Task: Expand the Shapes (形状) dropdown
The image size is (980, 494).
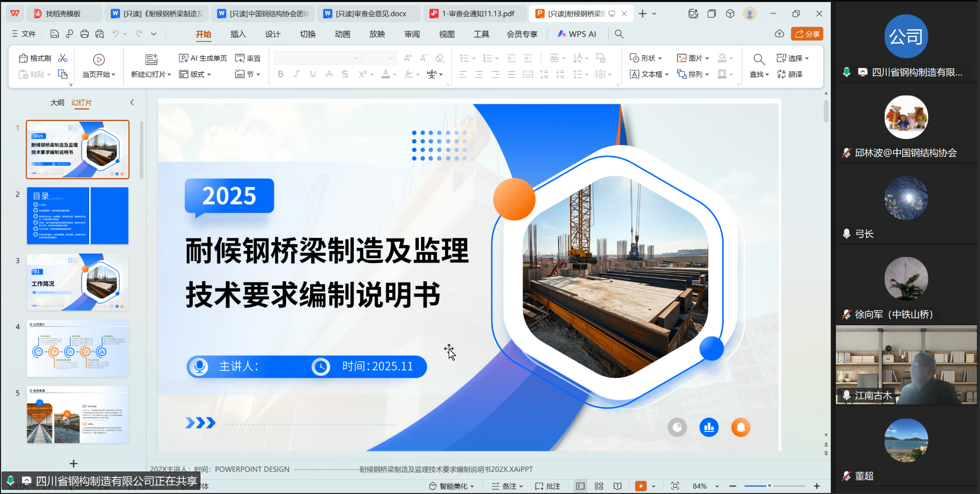Action: pyautogui.click(x=646, y=58)
